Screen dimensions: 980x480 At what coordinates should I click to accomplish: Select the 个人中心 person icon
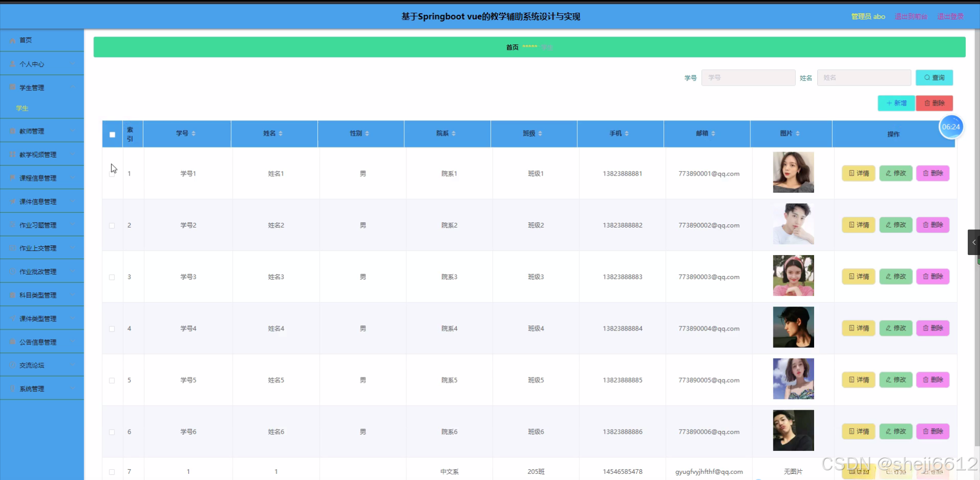pos(11,64)
